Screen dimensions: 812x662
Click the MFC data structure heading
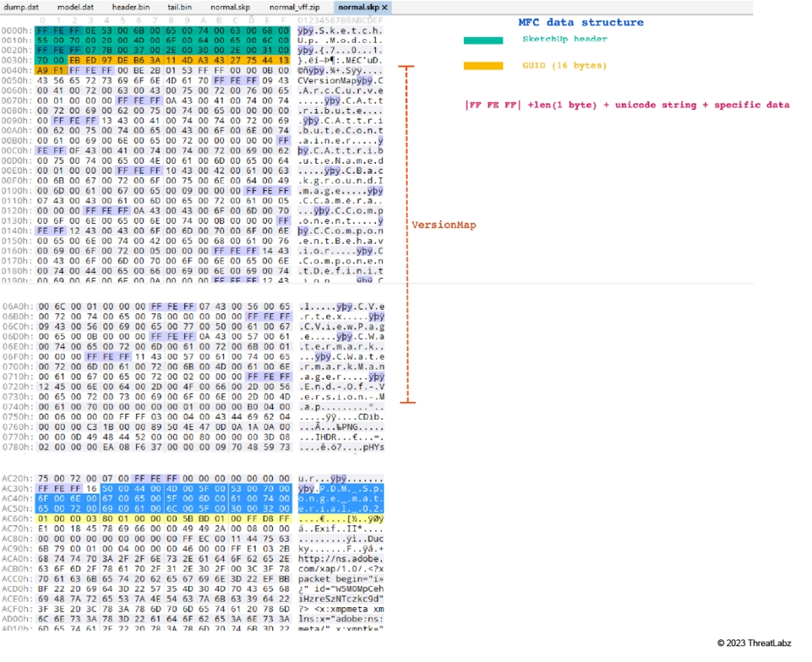pyautogui.click(x=580, y=23)
